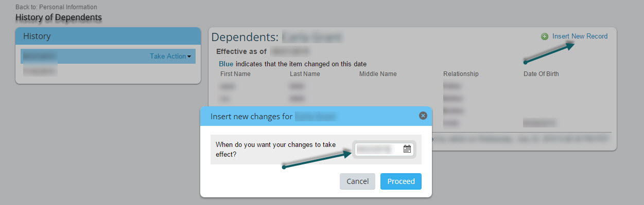The width and height of the screenshot is (644, 205).
Task: Expand the Take Action dropdown
Action: click(x=170, y=56)
